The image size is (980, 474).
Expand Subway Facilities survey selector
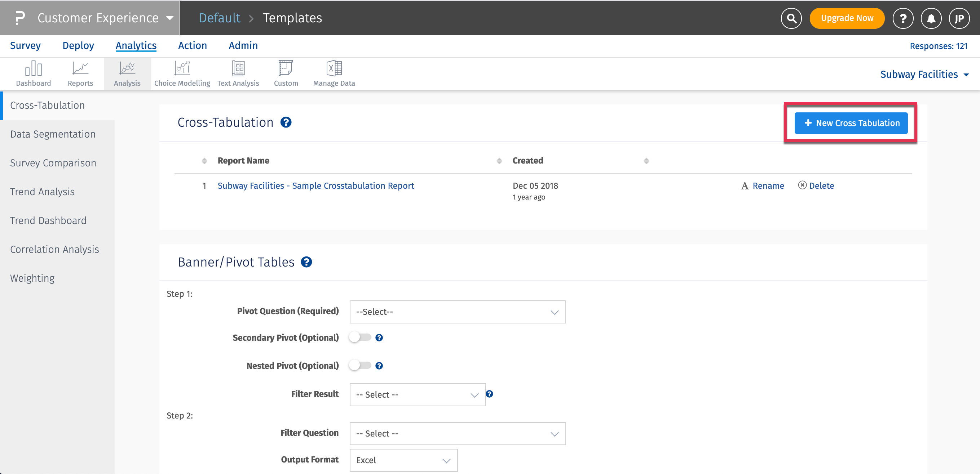pyautogui.click(x=924, y=75)
